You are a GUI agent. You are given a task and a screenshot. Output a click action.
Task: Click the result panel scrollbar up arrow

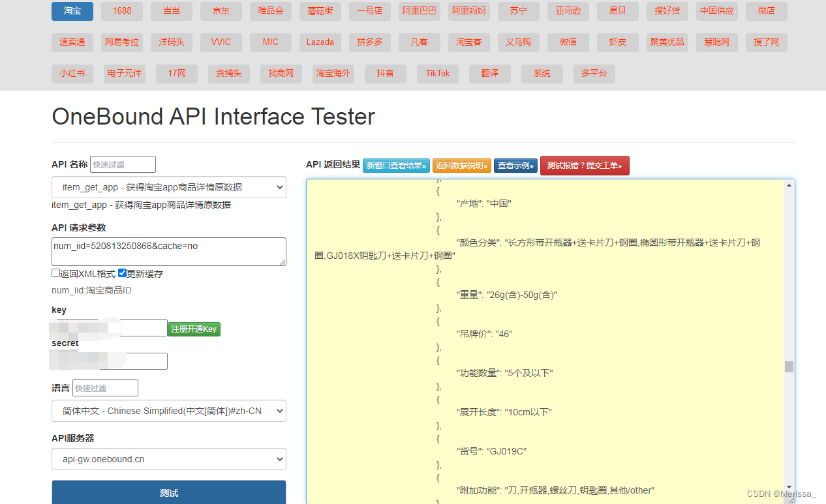tap(789, 185)
